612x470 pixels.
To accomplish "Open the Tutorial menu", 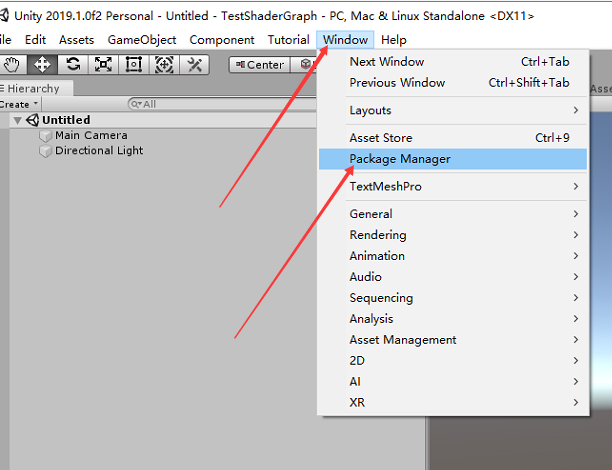I will pos(288,40).
